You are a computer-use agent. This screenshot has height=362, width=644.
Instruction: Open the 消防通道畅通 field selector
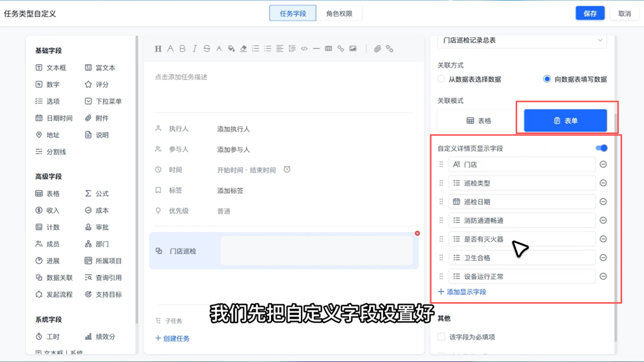pos(522,220)
